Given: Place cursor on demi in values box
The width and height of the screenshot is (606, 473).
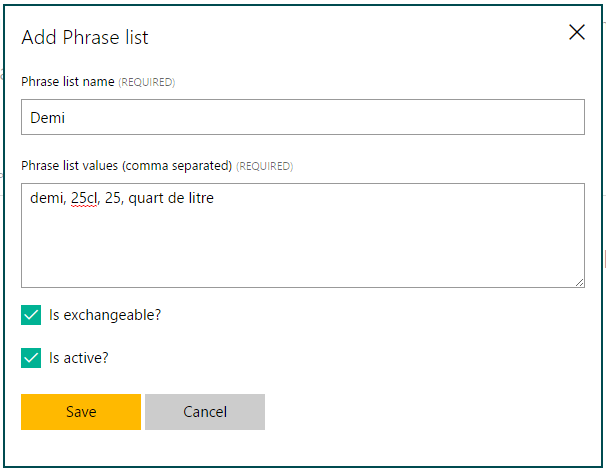Looking at the screenshot, I should [47, 199].
